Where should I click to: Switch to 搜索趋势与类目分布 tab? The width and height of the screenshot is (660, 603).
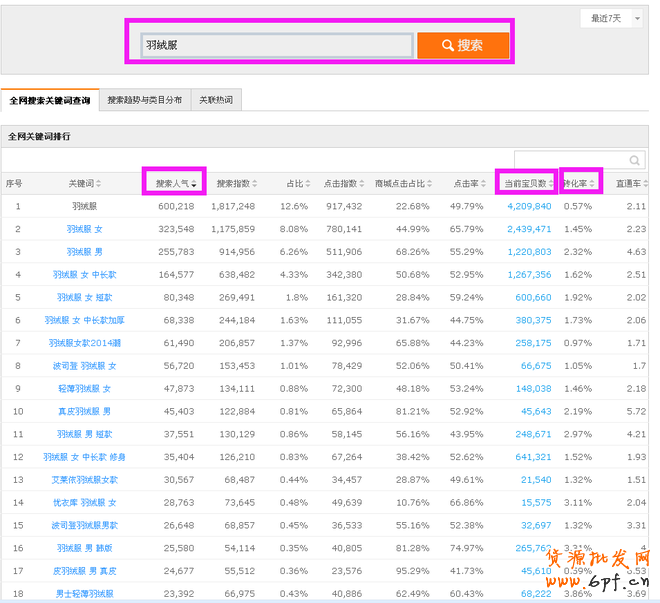(145, 101)
